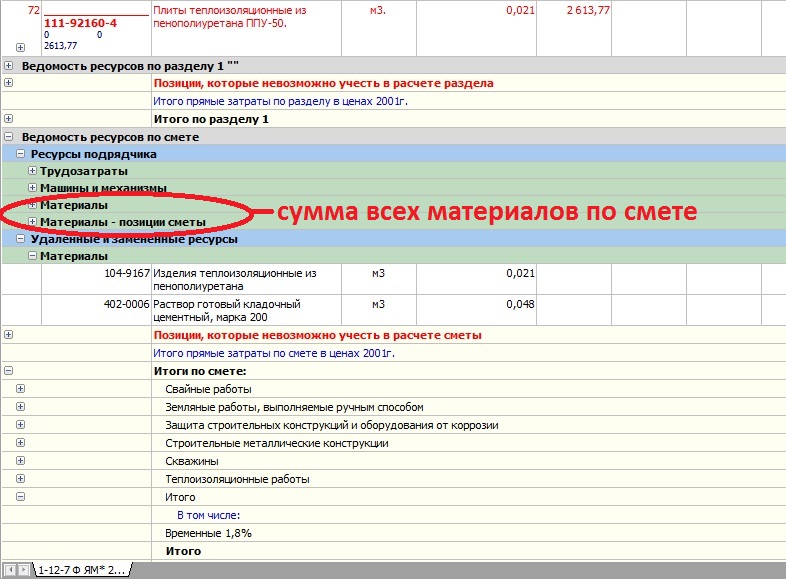
Task: Expand 'Свайные работы' totals row
Action: click(x=20, y=389)
